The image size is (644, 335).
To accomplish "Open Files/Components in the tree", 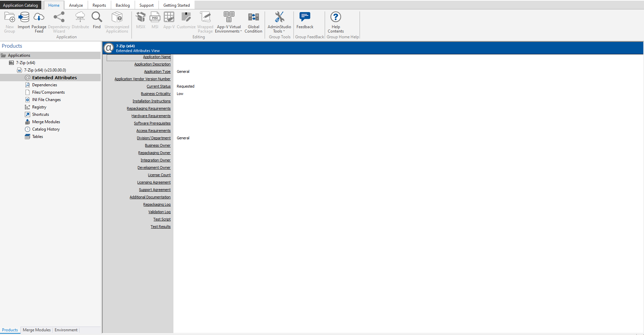I will click(x=48, y=92).
